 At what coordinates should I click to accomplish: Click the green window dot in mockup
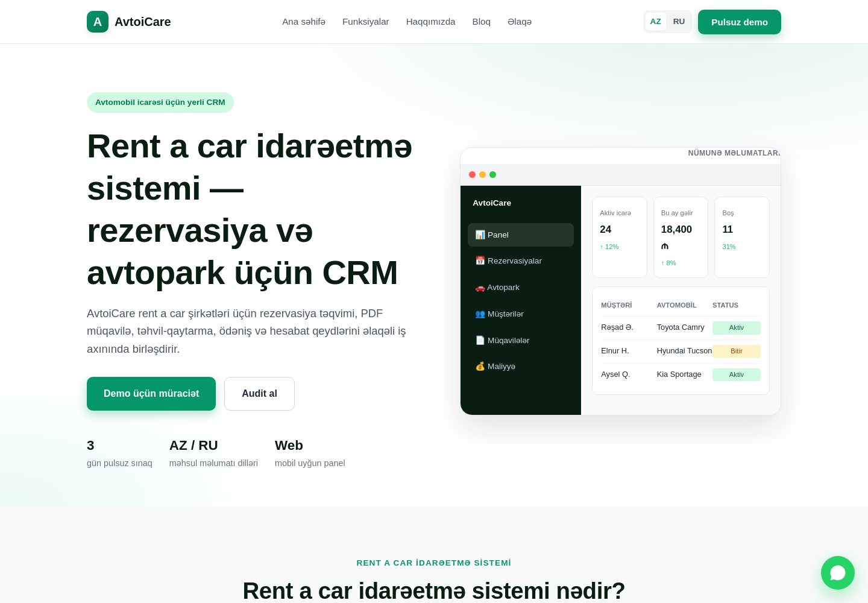492,175
